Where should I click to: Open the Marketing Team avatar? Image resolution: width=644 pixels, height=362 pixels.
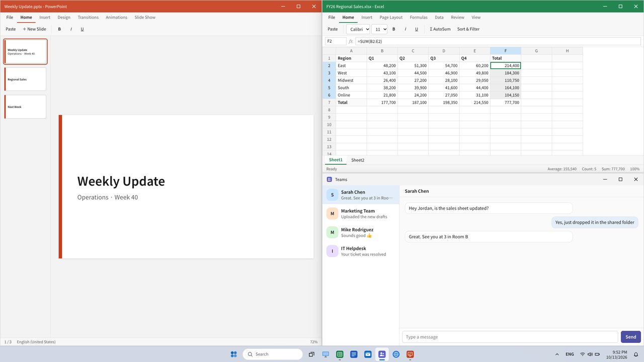tap(332, 214)
